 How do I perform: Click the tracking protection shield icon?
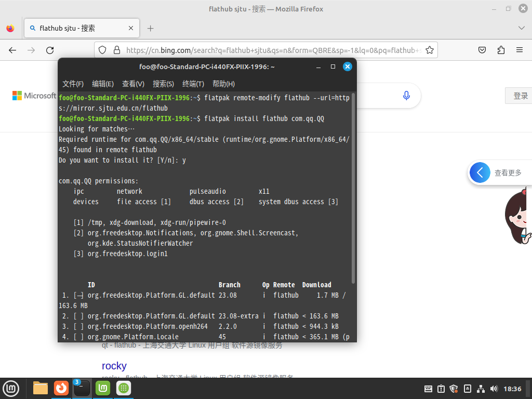pyautogui.click(x=103, y=50)
